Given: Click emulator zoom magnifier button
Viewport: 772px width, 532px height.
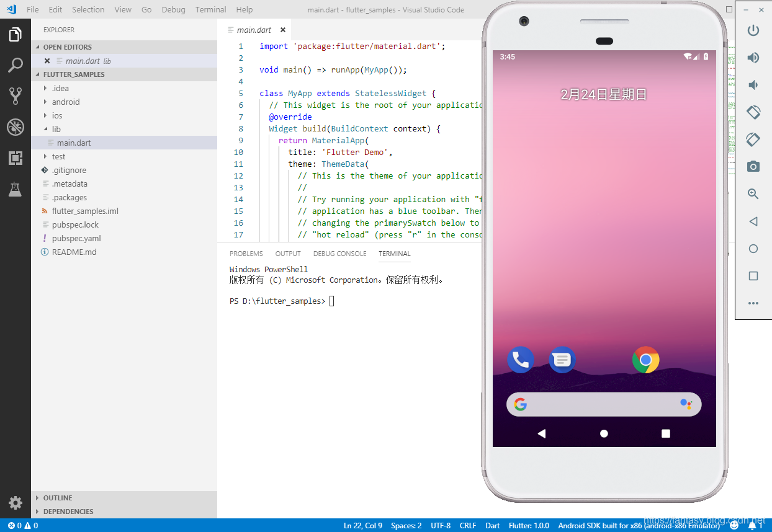Looking at the screenshot, I should [x=753, y=194].
